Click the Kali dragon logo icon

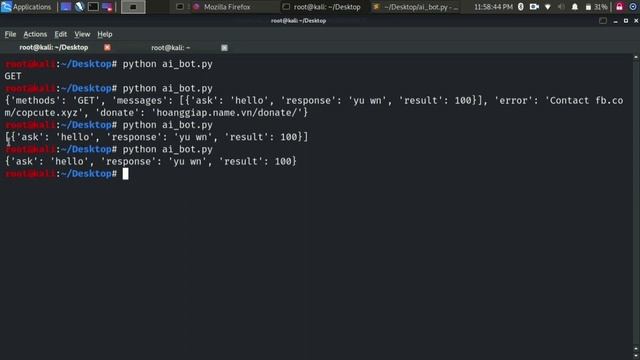tap(6, 7)
